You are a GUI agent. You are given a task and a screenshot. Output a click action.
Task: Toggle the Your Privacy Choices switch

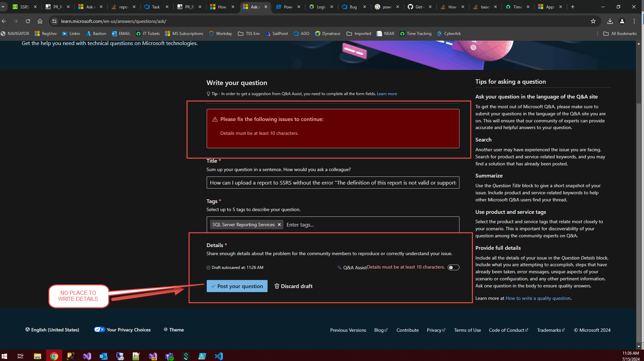pos(99,329)
